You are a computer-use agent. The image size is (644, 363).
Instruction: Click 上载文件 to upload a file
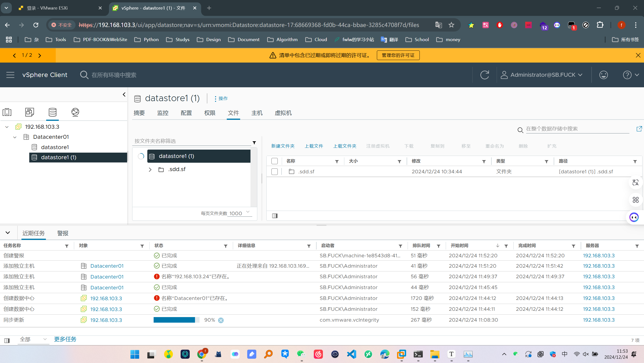click(x=314, y=146)
